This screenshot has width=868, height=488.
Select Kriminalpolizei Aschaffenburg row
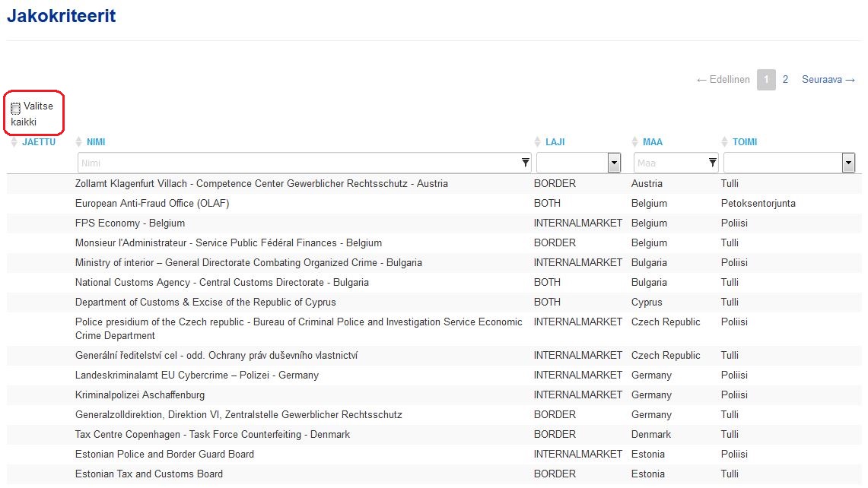[434, 395]
